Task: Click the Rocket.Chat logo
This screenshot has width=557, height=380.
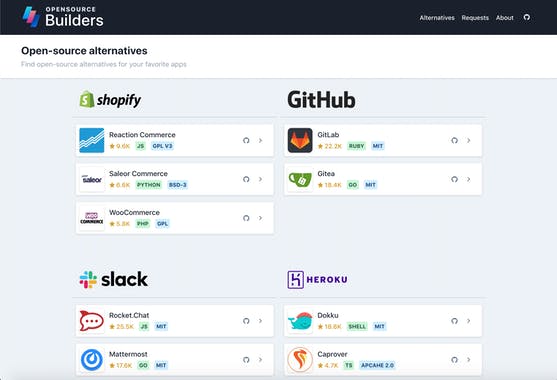Action: [92, 321]
